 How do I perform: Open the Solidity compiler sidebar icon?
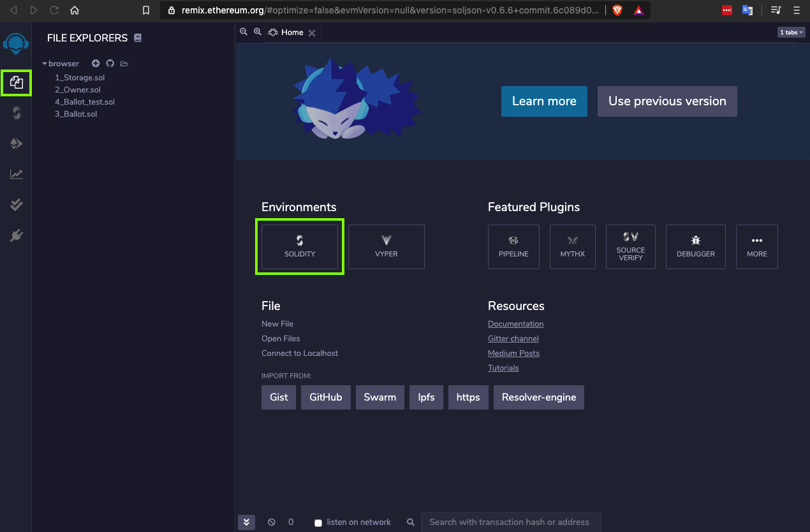pyautogui.click(x=17, y=113)
